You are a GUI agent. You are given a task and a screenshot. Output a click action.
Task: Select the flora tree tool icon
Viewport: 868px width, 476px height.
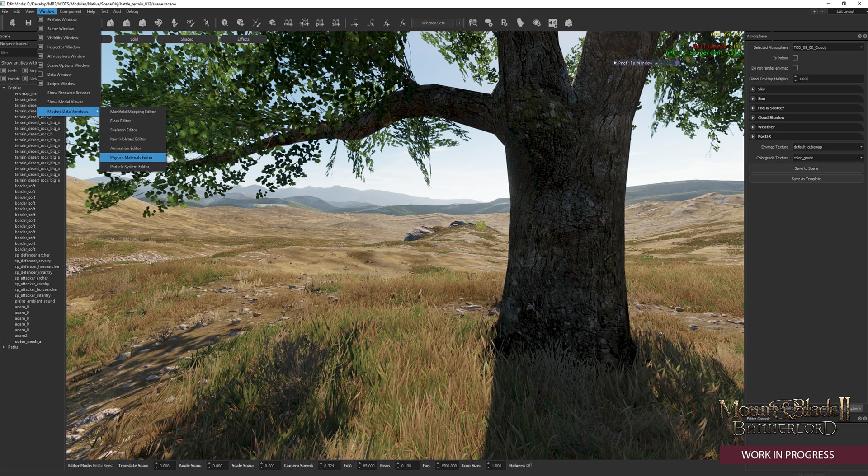pos(175,23)
